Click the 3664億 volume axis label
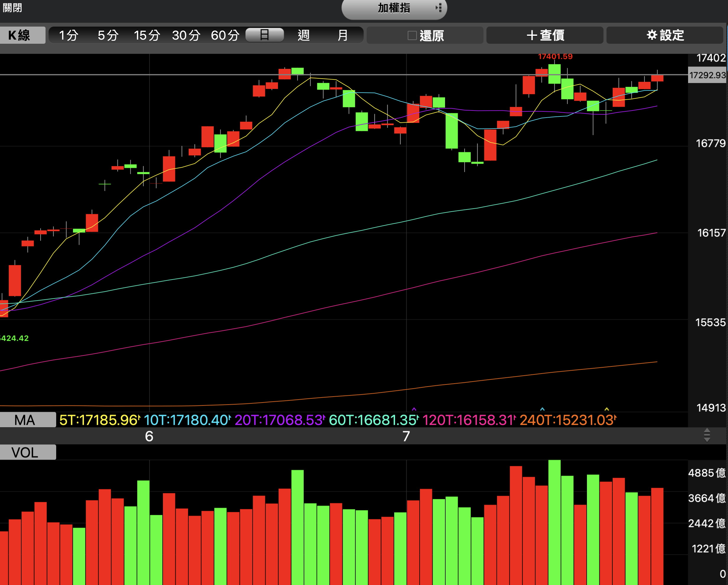Image resolution: width=728 pixels, height=585 pixels. click(x=707, y=498)
